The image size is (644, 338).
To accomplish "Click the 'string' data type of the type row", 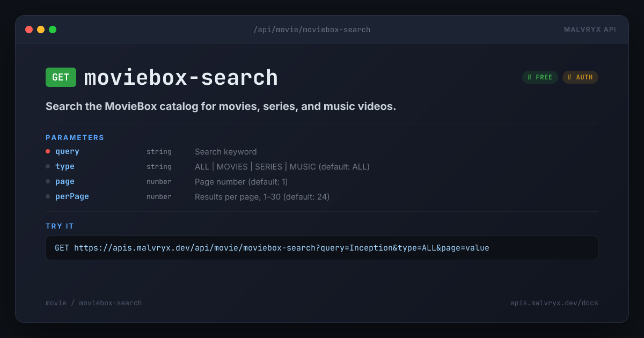I will pyautogui.click(x=159, y=167).
